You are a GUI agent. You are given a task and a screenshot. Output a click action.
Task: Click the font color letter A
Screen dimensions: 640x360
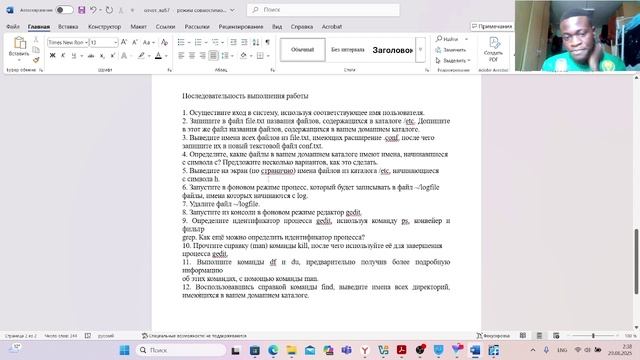click(x=158, y=56)
